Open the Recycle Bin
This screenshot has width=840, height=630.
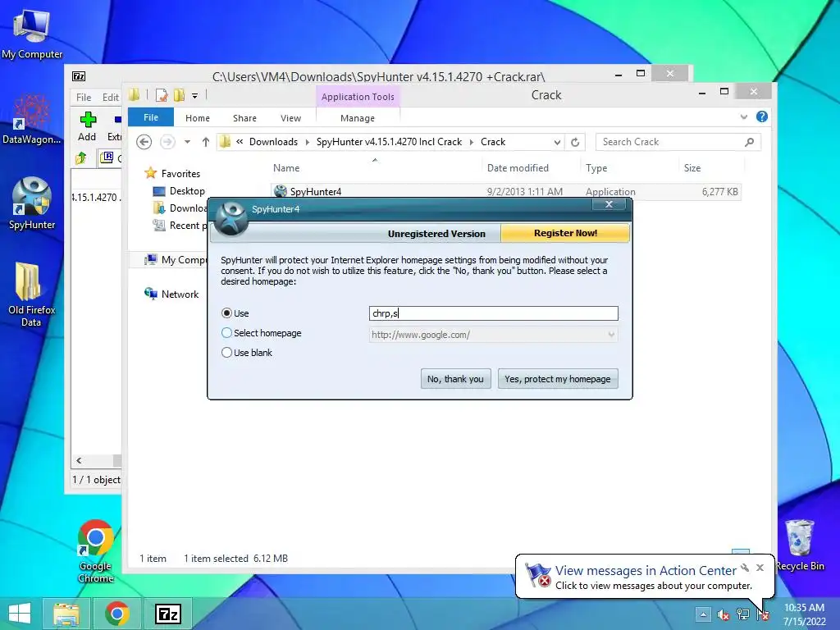point(800,545)
